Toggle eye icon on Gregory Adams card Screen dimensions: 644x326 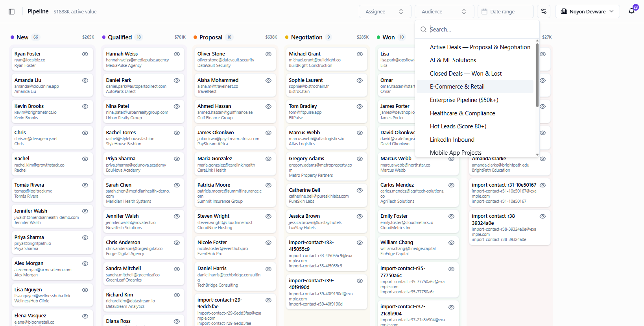click(360, 159)
